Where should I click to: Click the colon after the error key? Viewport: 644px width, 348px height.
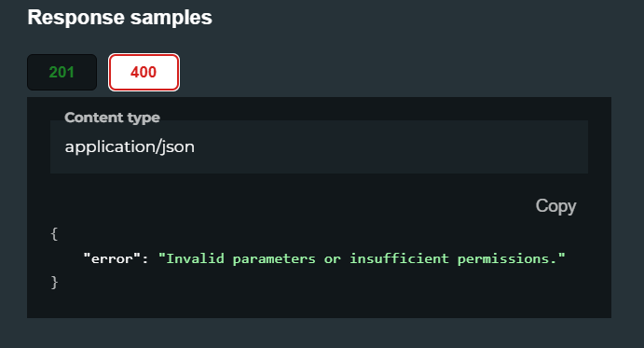(x=144, y=259)
